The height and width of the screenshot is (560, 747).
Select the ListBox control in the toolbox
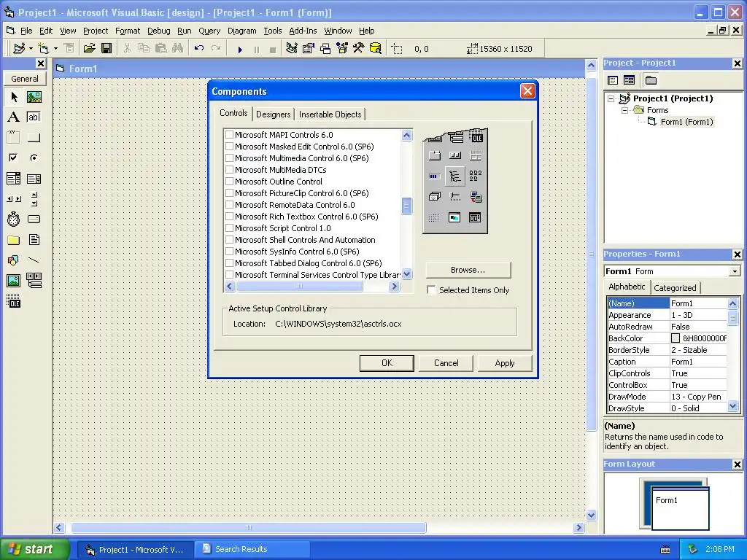click(x=34, y=179)
